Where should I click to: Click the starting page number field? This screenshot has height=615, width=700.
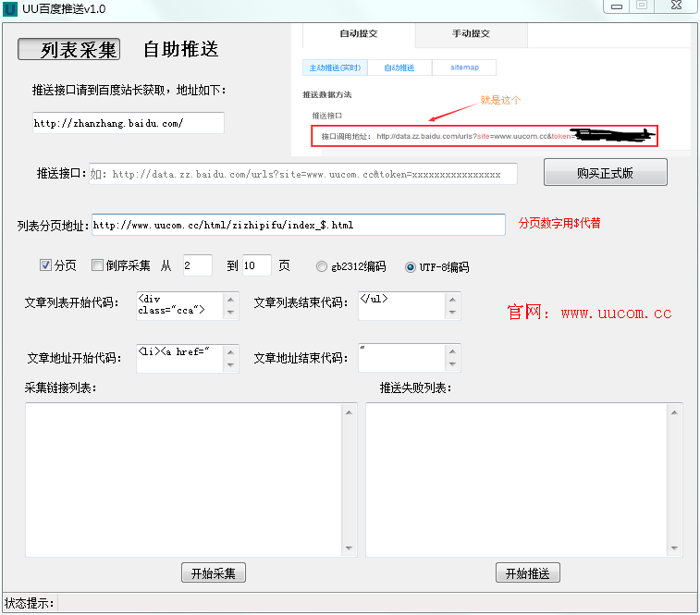[197, 265]
